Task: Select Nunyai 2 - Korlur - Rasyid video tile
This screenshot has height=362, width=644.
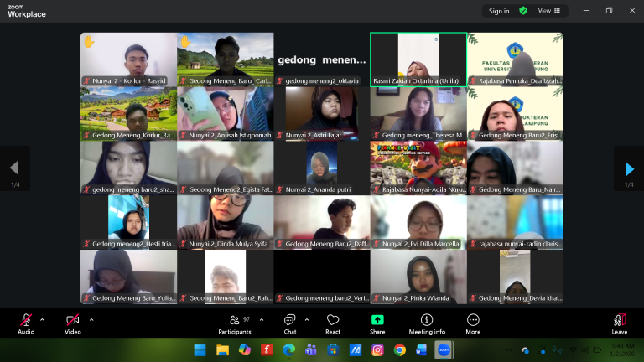Action: [128, 59]
